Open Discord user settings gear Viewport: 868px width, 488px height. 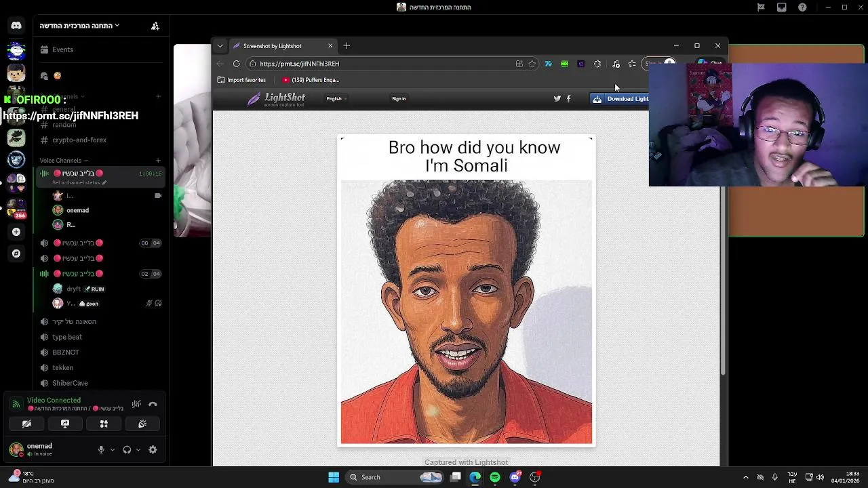(153, 449)
